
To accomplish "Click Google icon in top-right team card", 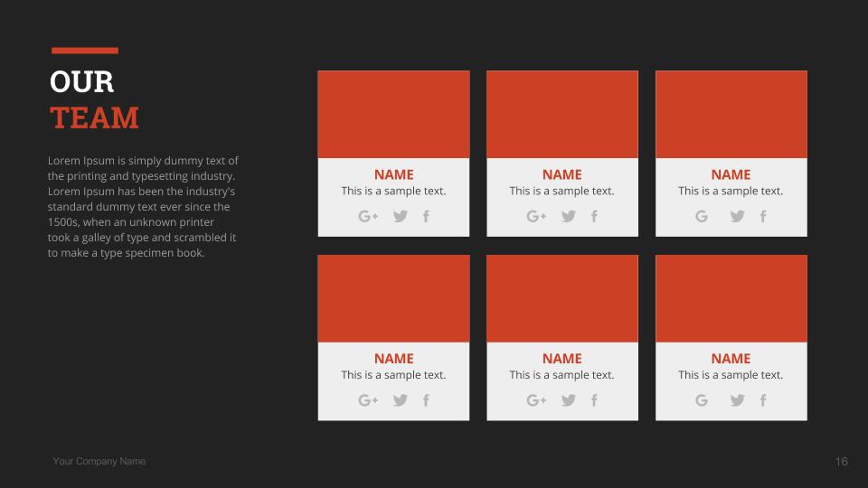I will coord(702,216).
